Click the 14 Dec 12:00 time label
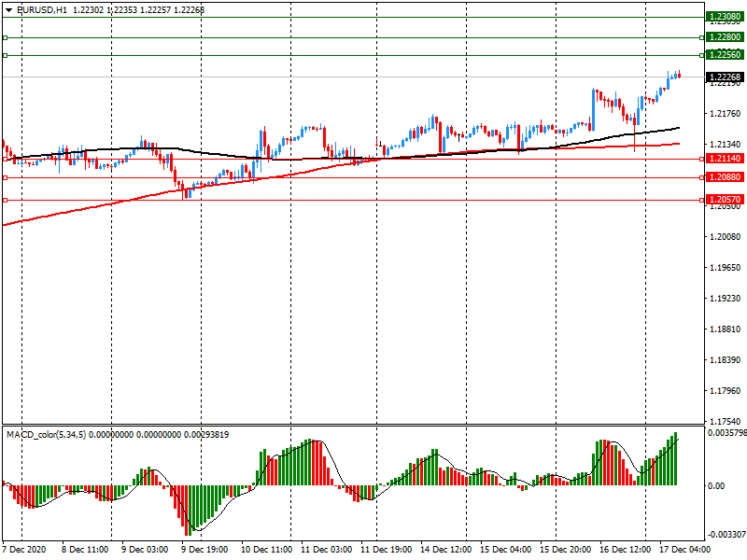This screenshot has height=560, width=747. [444, 550]
